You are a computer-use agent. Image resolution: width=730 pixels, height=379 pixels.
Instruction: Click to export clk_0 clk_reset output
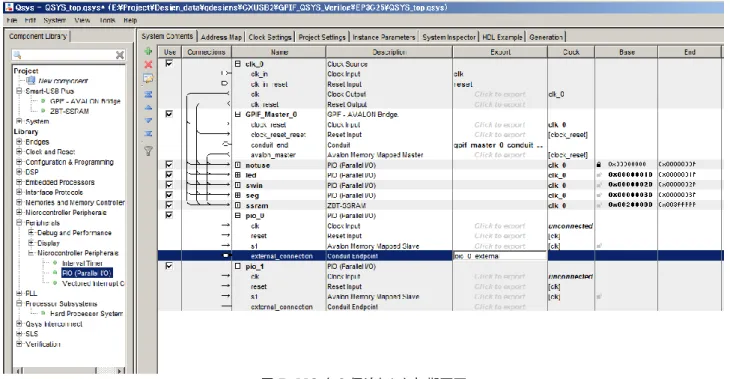[500, 104]
